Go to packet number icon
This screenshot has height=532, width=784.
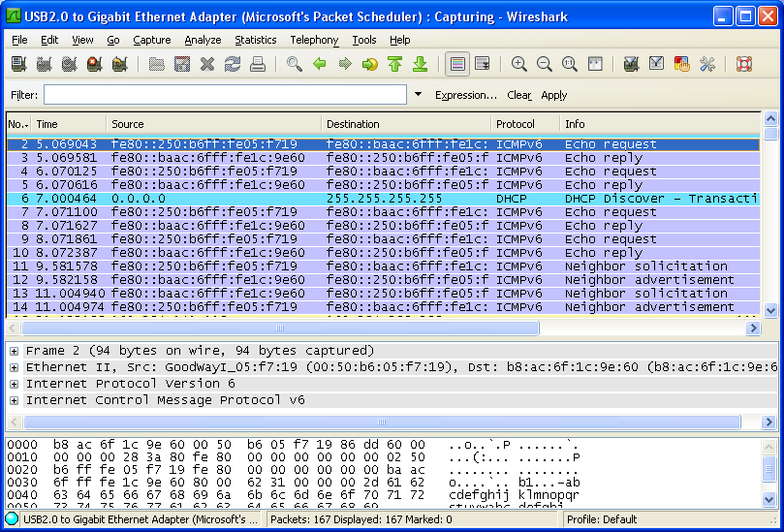click(370, 64)
